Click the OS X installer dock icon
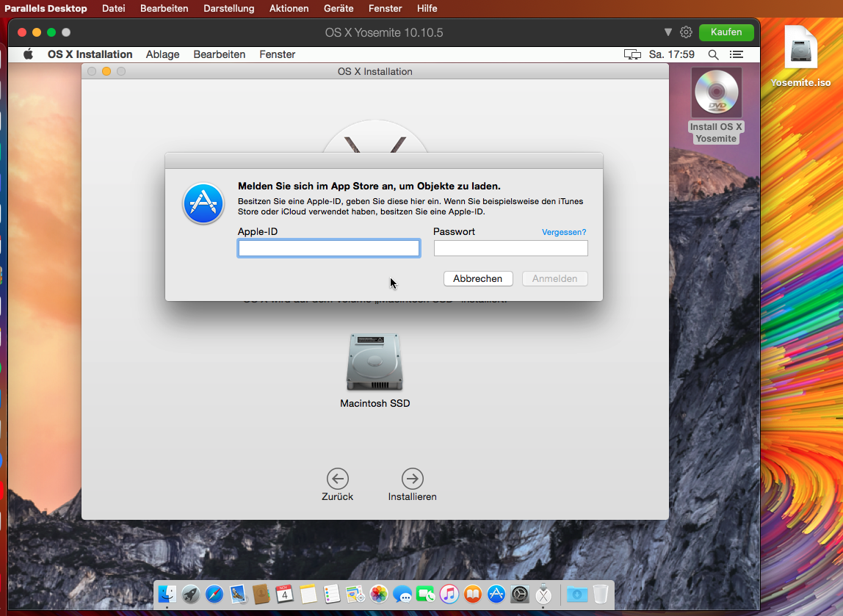Image resolution: width=843 pixels, height=616 pixels. [543, 594]
